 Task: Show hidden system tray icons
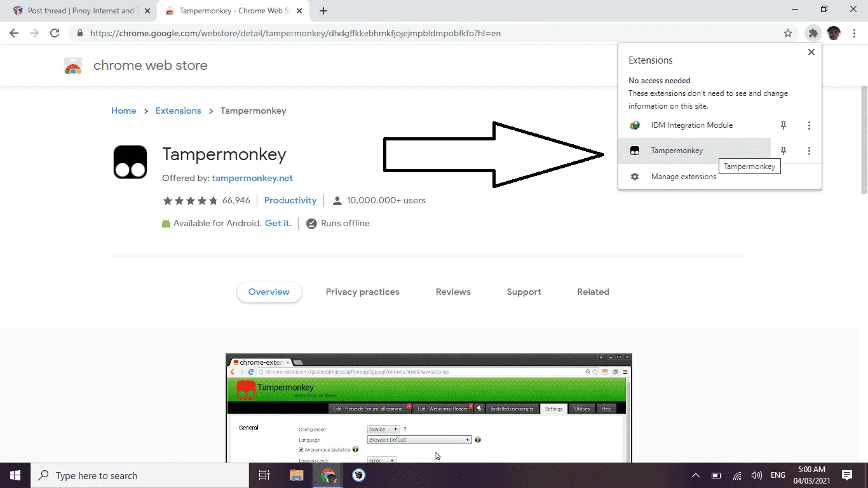tap(696, 475)
